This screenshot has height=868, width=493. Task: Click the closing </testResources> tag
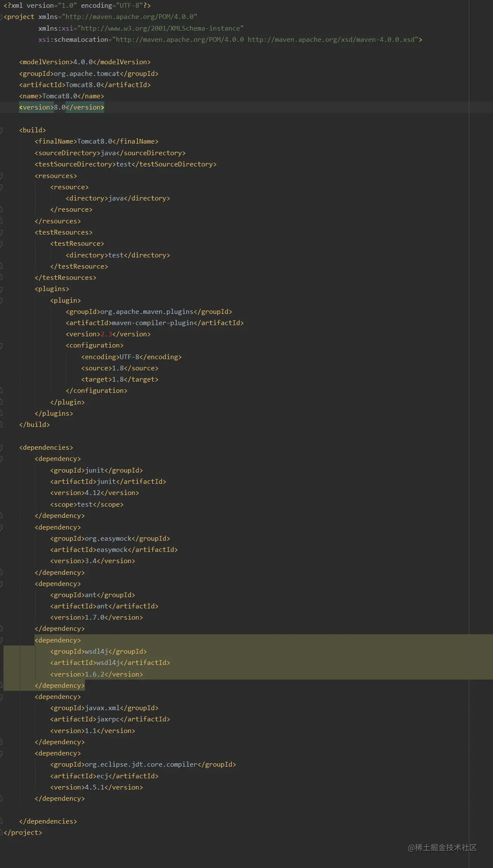point(66,278)
